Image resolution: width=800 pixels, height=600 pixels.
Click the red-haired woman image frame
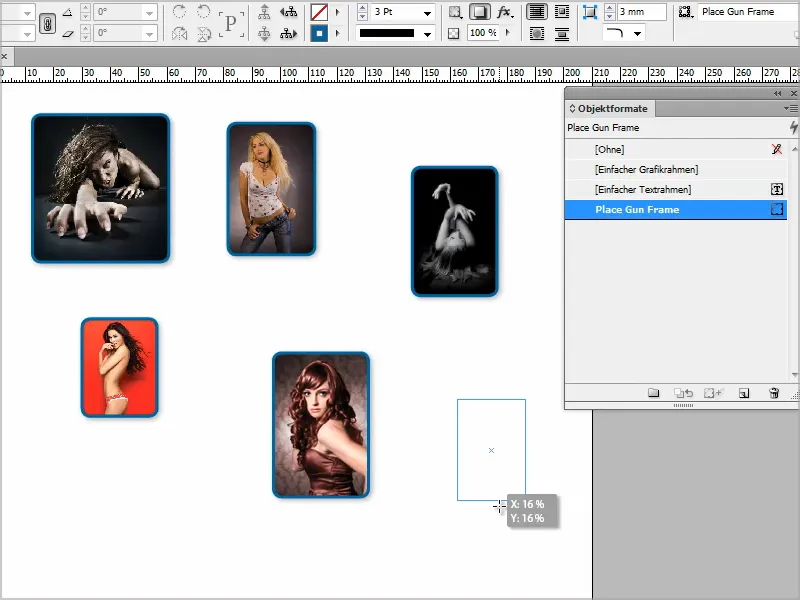coord(321,424)
